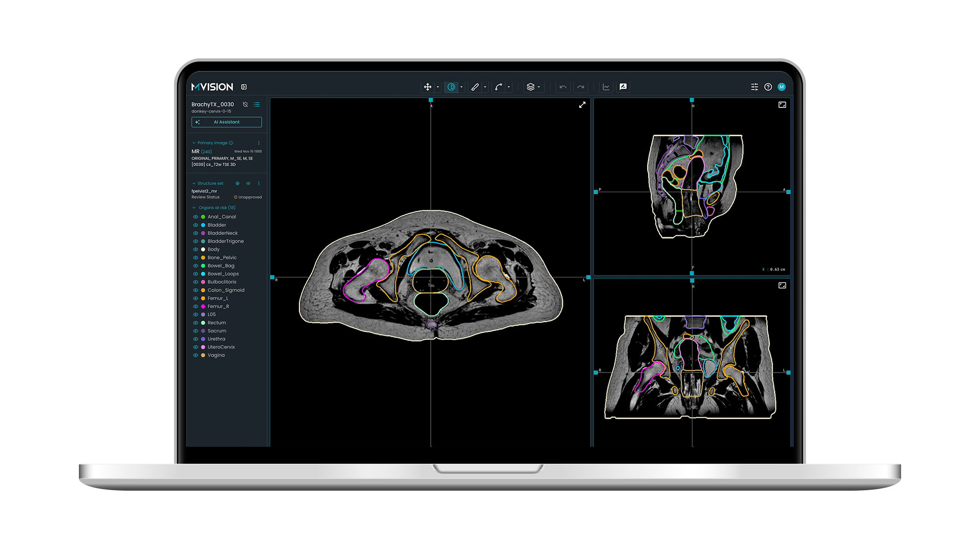Click the redo arrow
Image resolution: width=980 pixels, height=550 pixels.
point(581,87)
